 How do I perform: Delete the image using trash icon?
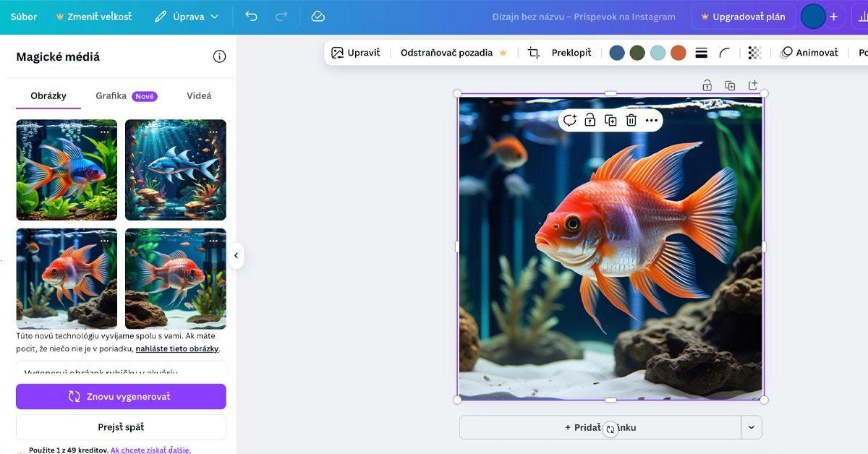click(x=631, y=120)
